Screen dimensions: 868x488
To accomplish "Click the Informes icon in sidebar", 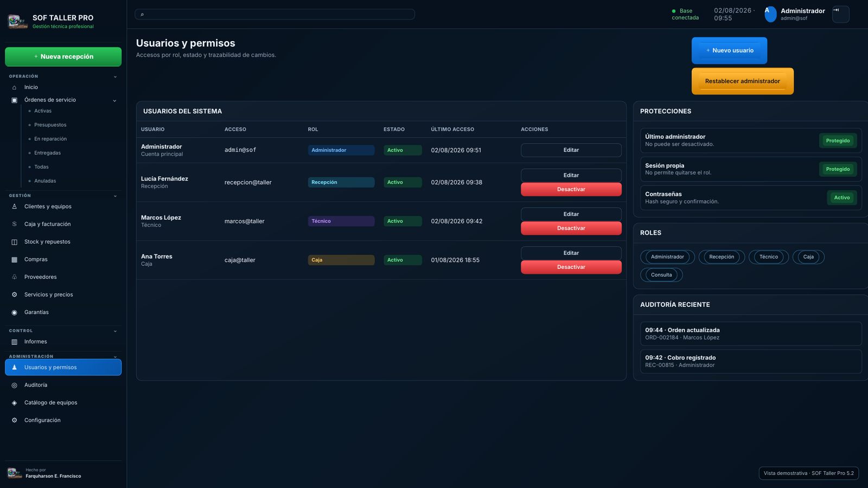I will pos(14,342).
